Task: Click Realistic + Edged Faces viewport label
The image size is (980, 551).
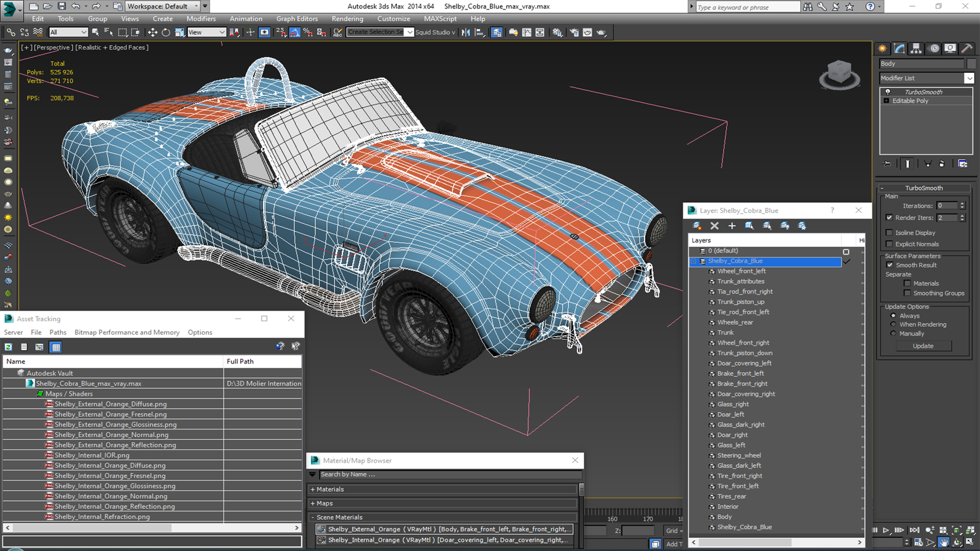Action: tap(112, 47)
